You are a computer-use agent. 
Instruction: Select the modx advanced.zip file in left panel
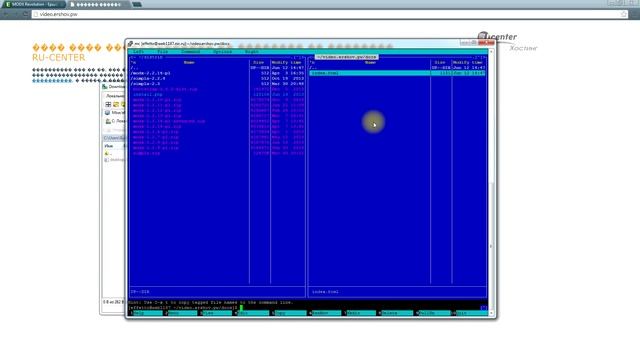pyautogui.click(x=169, y=121)
